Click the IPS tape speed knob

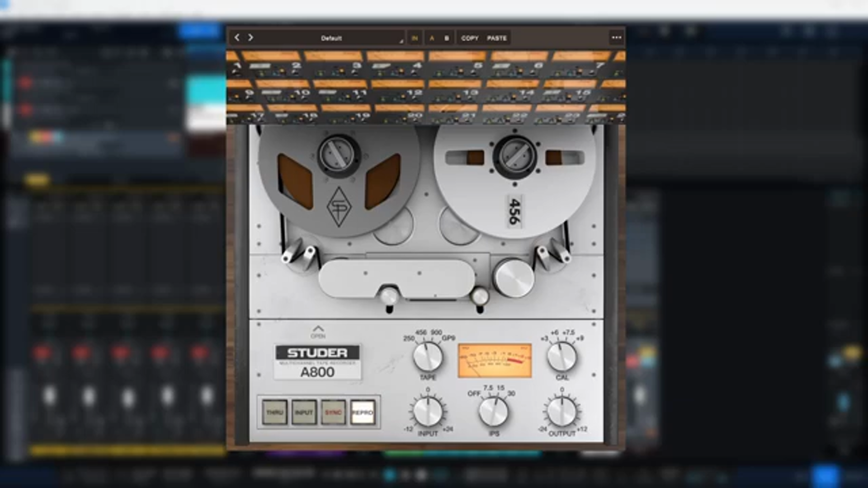(x=494, y=412)
